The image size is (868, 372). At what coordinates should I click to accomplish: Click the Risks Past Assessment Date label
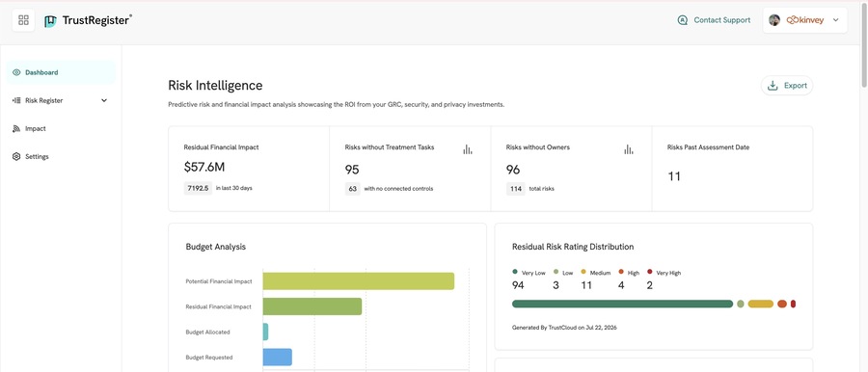pyautogui.click(x=709, y=147)
